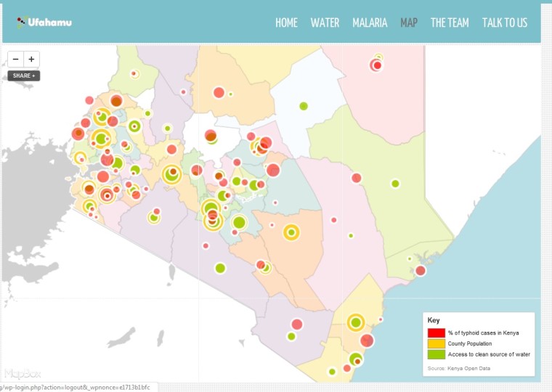Click the MapBox attribution logo
Viewport: 552px width, 392px height.
(23, 373)
